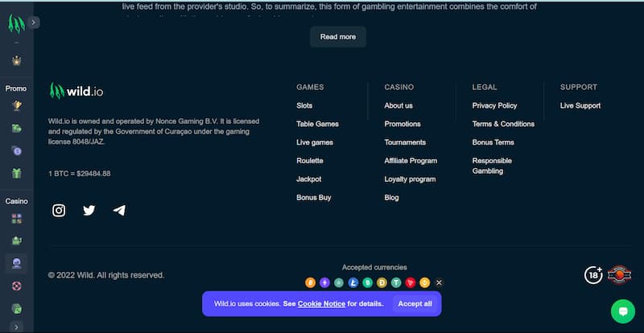Expand the sidebar with top arrow
Image resolution: width=644 pixels, height=333 pixels.
[x=33, y=23]
